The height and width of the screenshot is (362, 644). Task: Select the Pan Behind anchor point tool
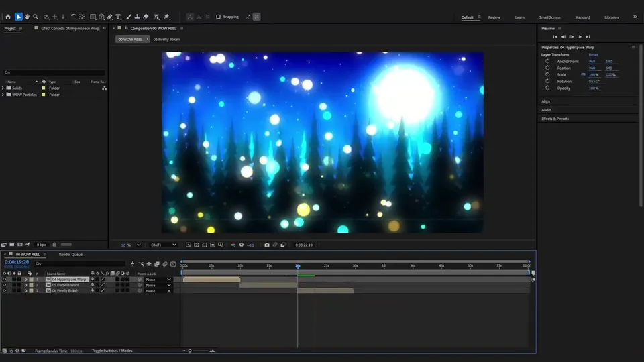pyautogui.click(x=82, y=17)
